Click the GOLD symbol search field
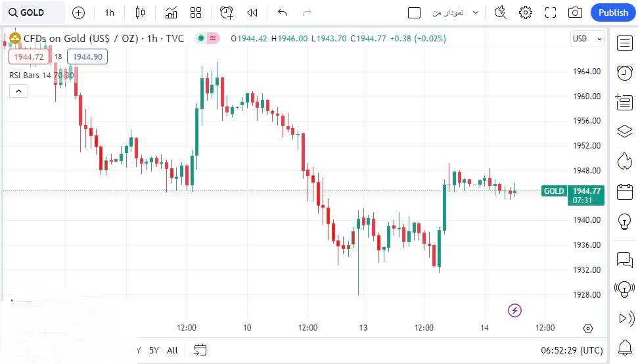Image resolution: width=638 pixels, height=364 pixels. pos(33,12)
